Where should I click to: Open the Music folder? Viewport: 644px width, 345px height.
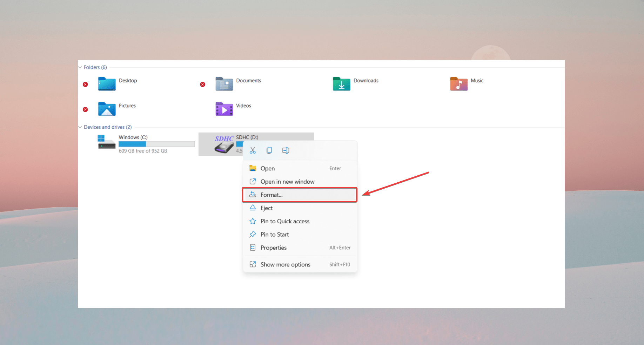459,84
